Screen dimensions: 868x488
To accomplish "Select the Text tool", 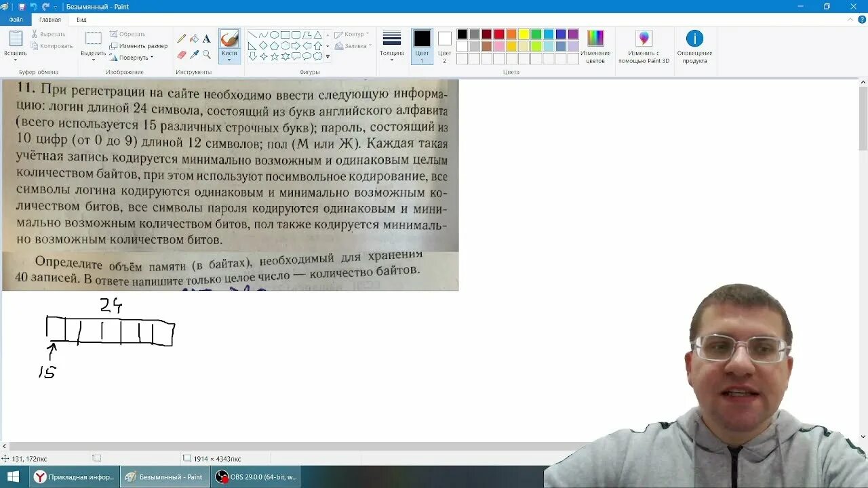I will (205, 38).
